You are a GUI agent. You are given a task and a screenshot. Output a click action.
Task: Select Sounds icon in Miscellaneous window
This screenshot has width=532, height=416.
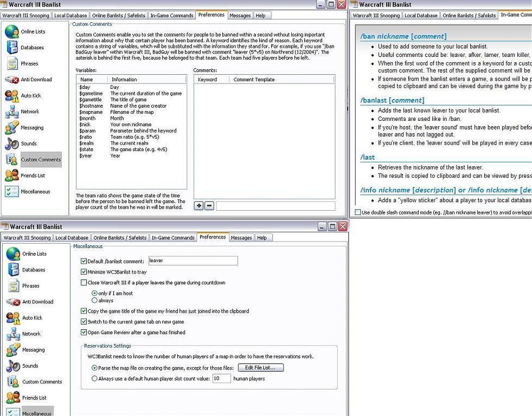coord(13,366)
